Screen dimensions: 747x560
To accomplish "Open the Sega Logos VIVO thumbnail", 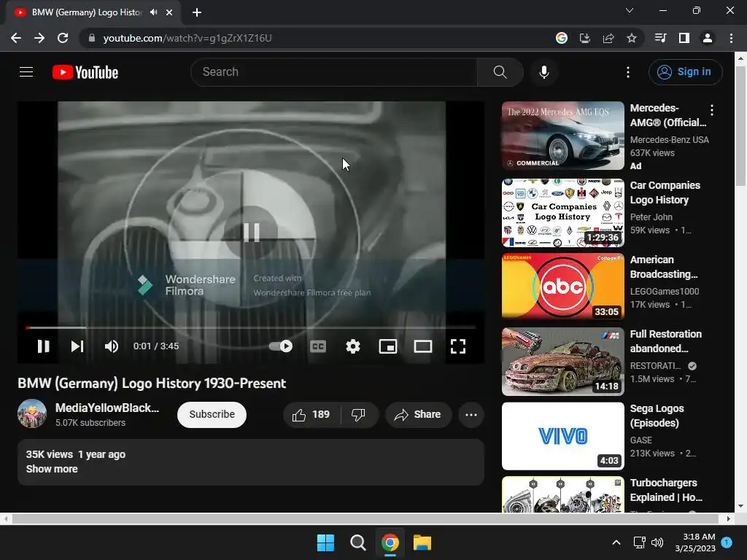I will coord(562,436).
